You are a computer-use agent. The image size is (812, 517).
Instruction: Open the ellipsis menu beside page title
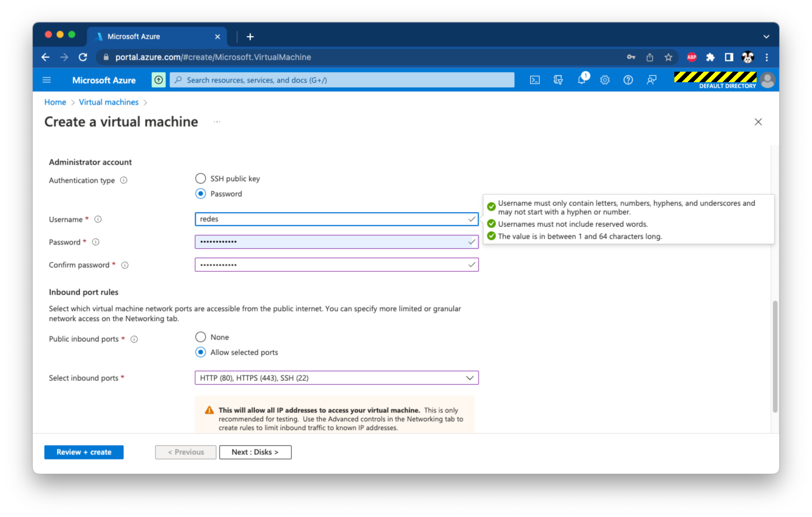(x=217, y=122)
